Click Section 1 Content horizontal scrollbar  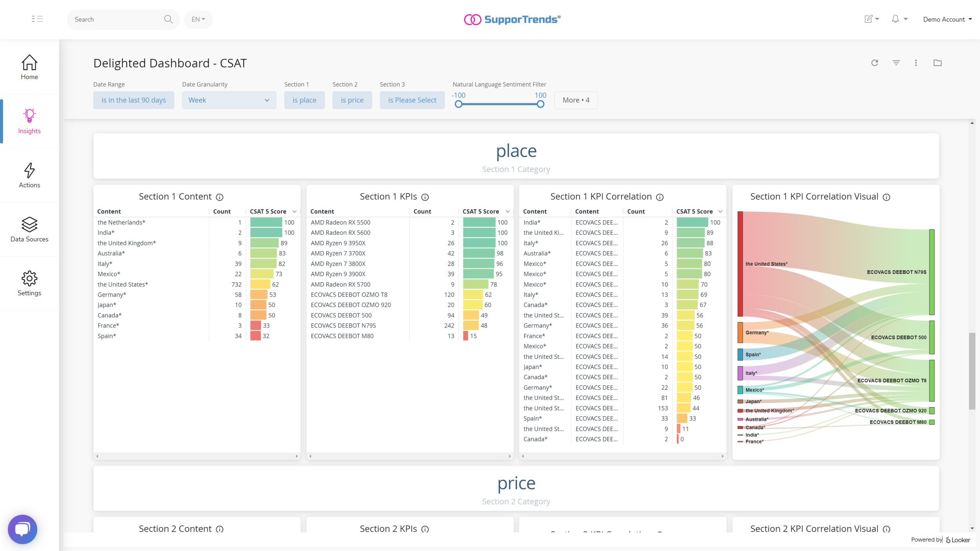pyautogui.click(x=197, y=456)
